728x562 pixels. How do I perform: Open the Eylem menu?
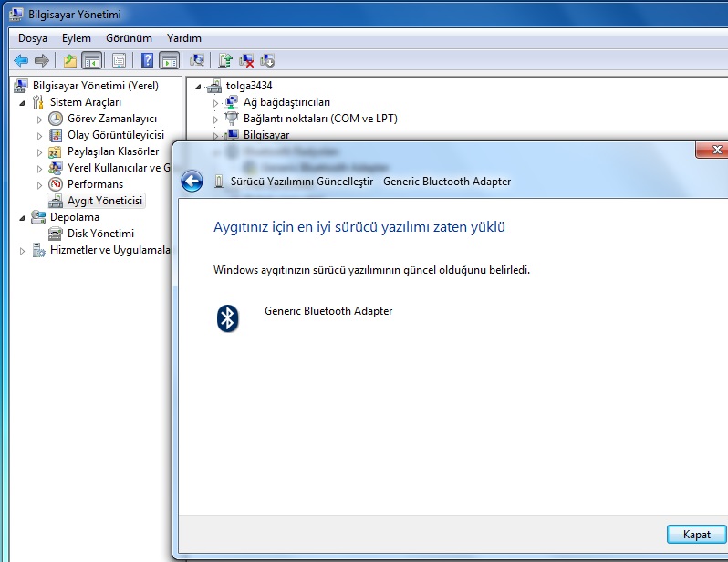pos(76,38)
